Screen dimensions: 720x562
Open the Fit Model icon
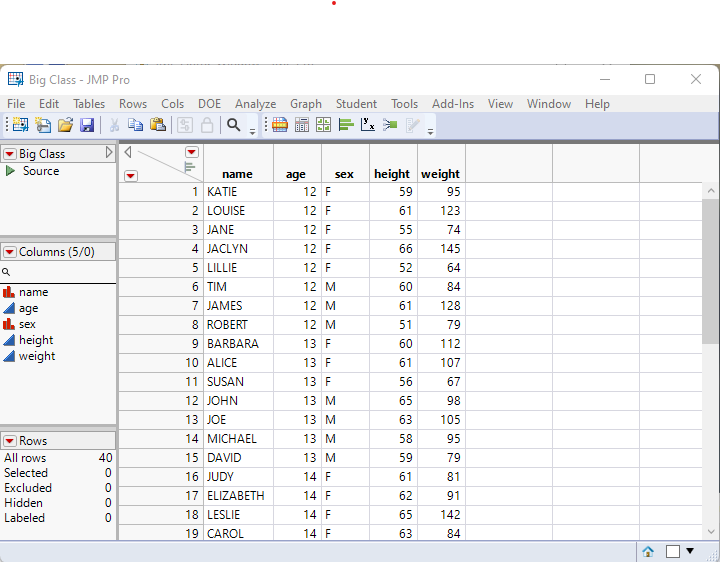coord(390,125)
